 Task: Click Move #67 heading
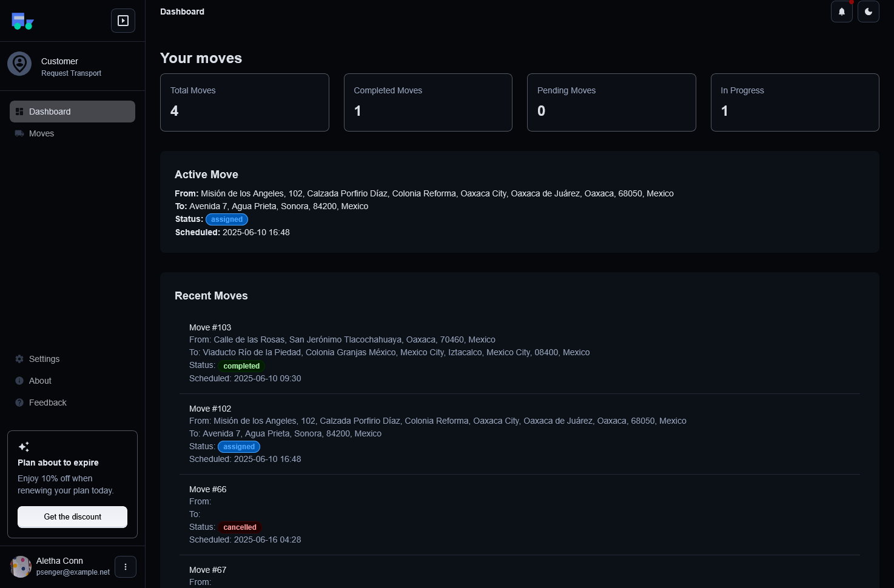pos(207,570)
